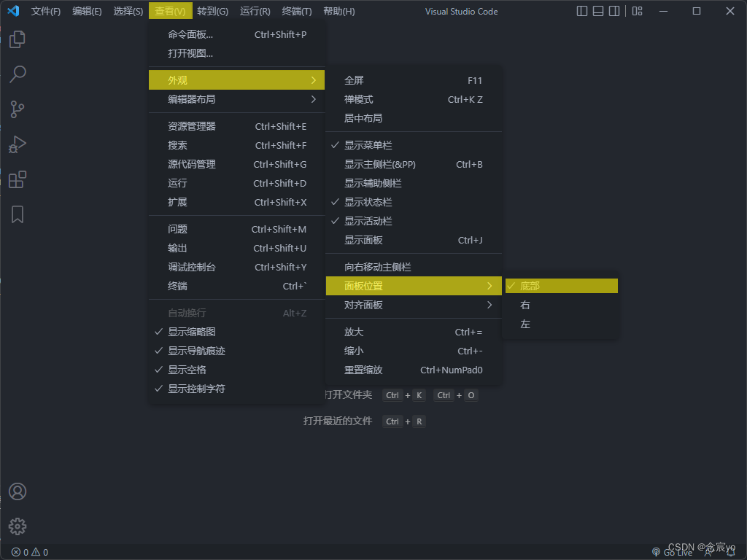This screenshot has width=747, height=560.
Task: Open Source Control icon in activity bar
Action: click(18, 109)
